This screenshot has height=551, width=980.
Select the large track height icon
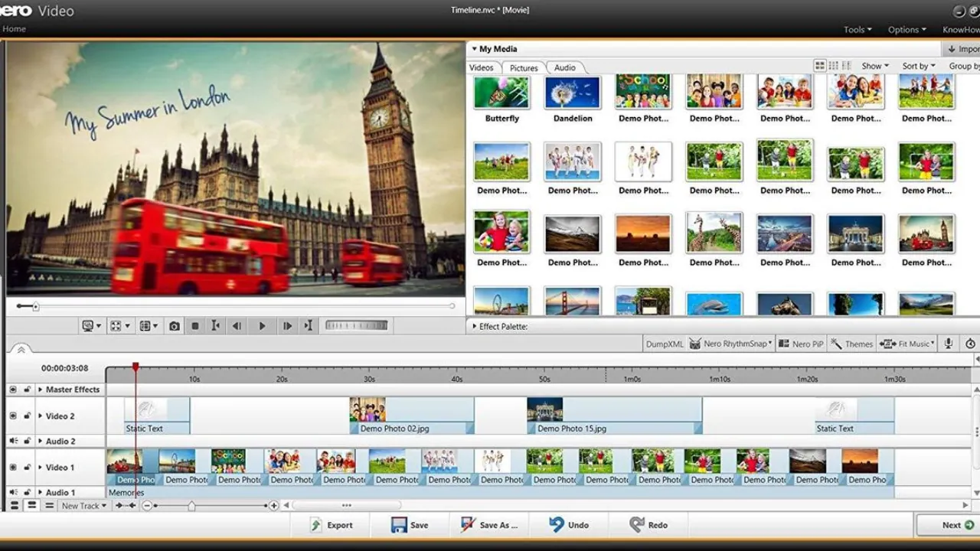[14, 506]
